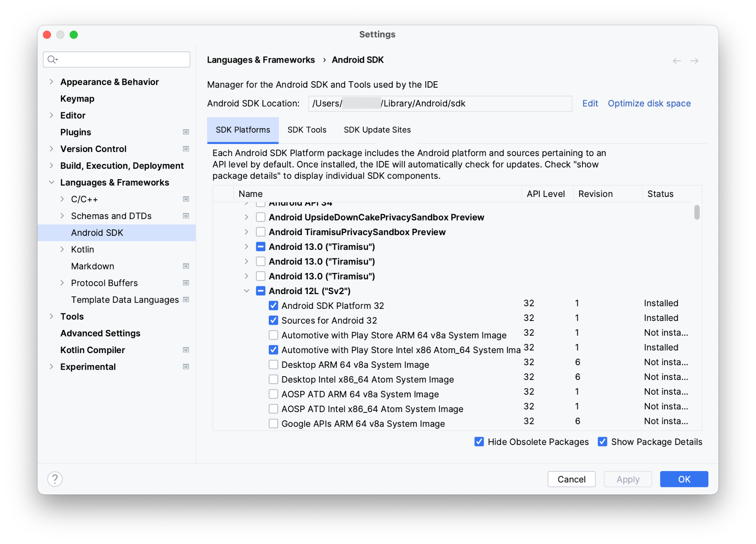756x544 pixels.
Task: Click Optimize disk space link
Action: tap(650, 104)
